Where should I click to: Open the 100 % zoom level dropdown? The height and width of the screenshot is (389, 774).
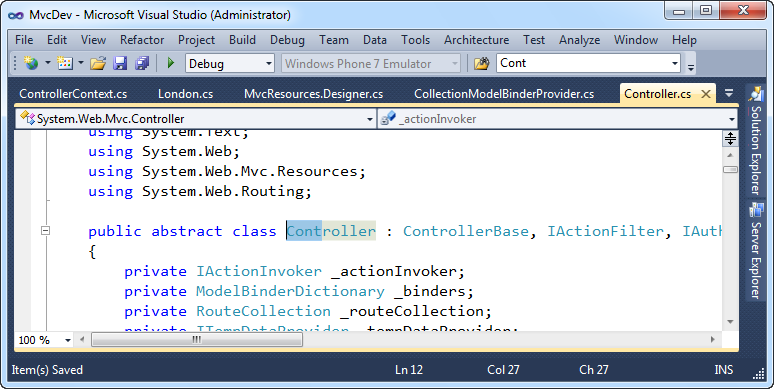pos(45,340)
